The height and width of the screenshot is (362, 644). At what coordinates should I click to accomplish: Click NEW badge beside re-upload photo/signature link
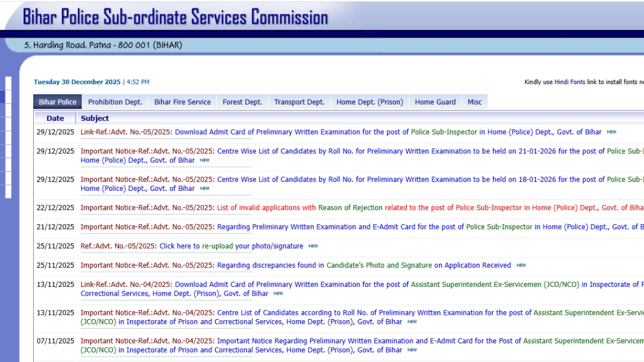coord(313,246)
